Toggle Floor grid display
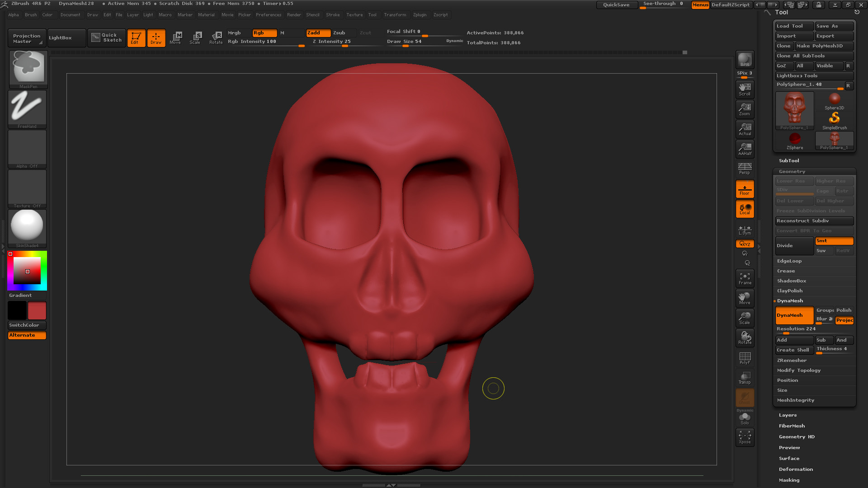Viewport: 868px width, 488px height. (x=745, y=188)
